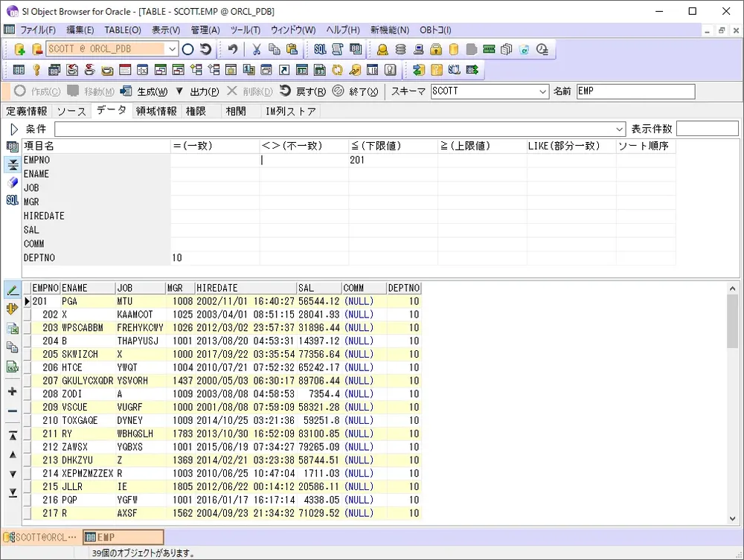744x560 pixels.
Task: Click the undo arrow toolbar icon
Action: point(232,49)
